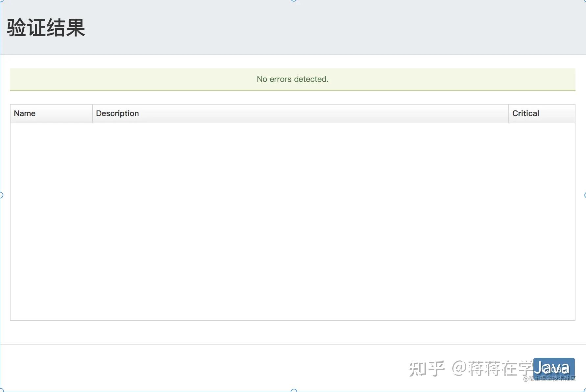Select the empty results table body
The width and height of the screenshot is (586, 392).
(293, 220)
